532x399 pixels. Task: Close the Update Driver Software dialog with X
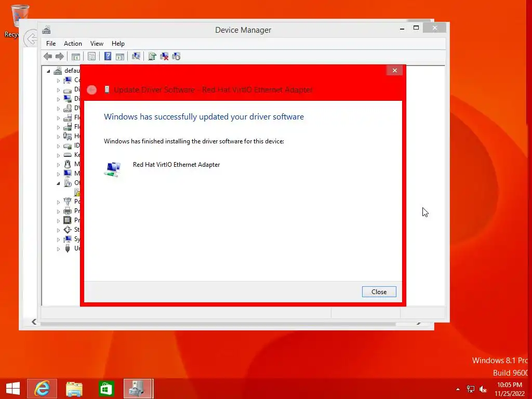(395, 70)
